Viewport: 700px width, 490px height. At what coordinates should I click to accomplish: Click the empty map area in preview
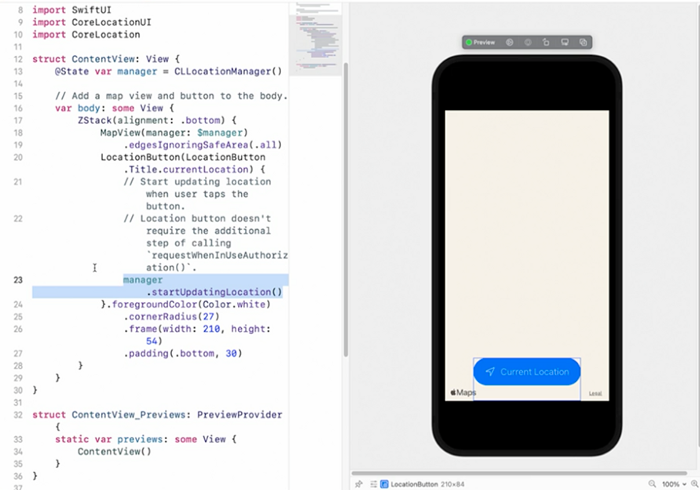526,230
